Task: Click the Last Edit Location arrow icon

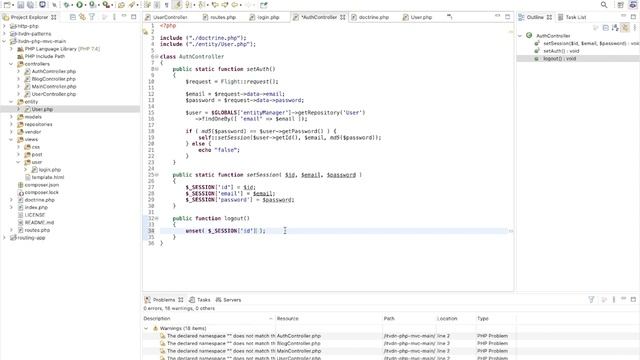Action: coord(215,5)
